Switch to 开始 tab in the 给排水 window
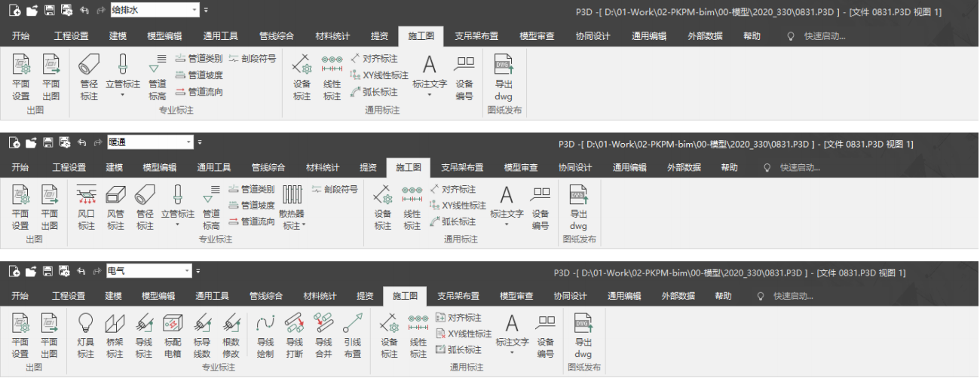This screenshot has height=378, width=980. [20, 36]
